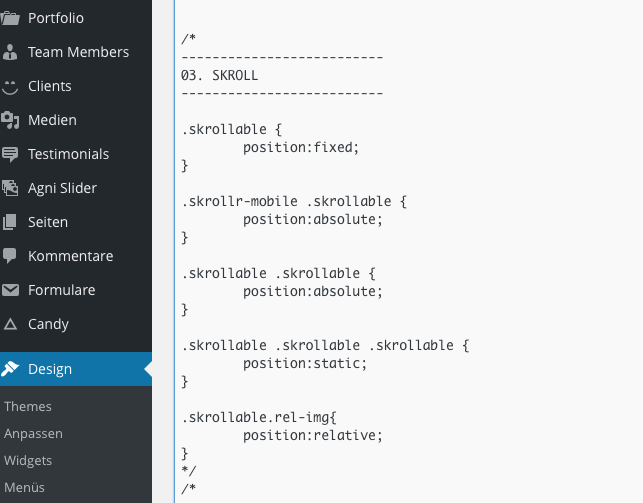Click the Portfolio folder icon
The width and height of the screenshot is (643, 503).
(10, 18)
